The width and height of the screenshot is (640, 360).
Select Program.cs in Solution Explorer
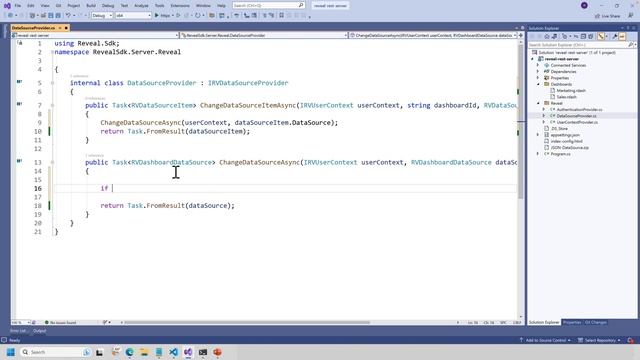coord(560,154)
